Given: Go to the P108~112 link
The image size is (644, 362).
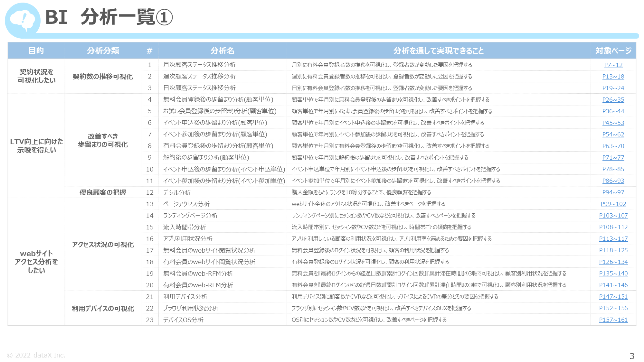Looking at the screenshot, I should 613,227.
